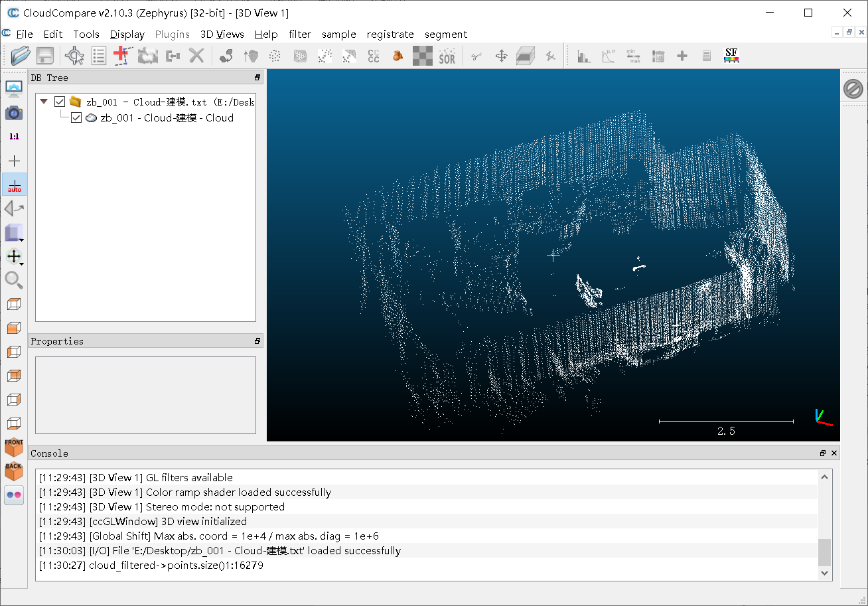The height and width of the screenshot is (606, 868).
Task: Open the 3D Views menu
Action: coord(222,34)
